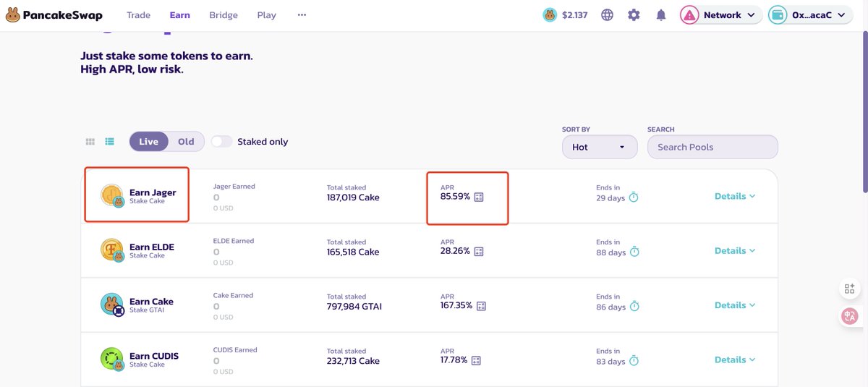Click the Jager pool token icon
The height and width of the screenshot is (387, 868).
tap(112, 196)
